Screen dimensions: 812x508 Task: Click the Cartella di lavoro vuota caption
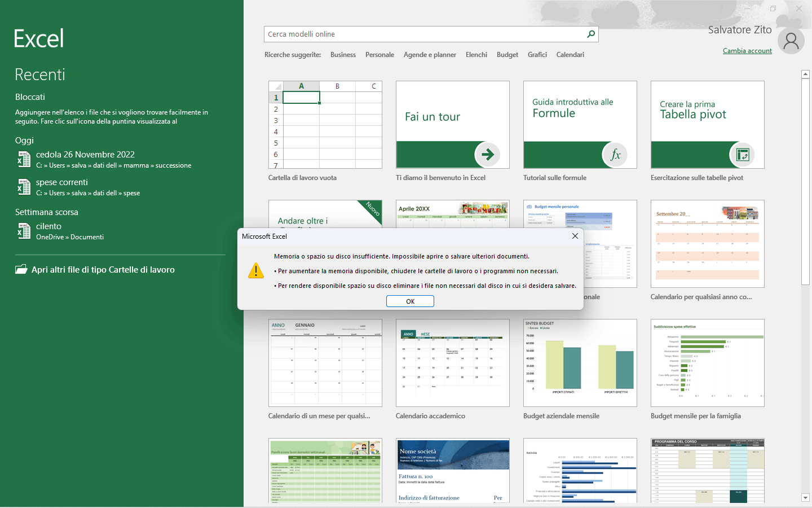[x=302, y=178]
